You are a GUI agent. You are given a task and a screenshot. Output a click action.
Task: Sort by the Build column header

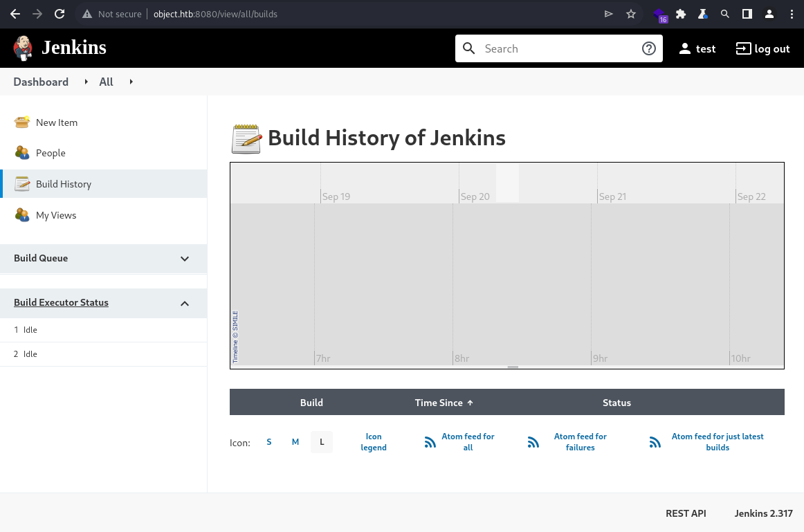click(311, 403)
